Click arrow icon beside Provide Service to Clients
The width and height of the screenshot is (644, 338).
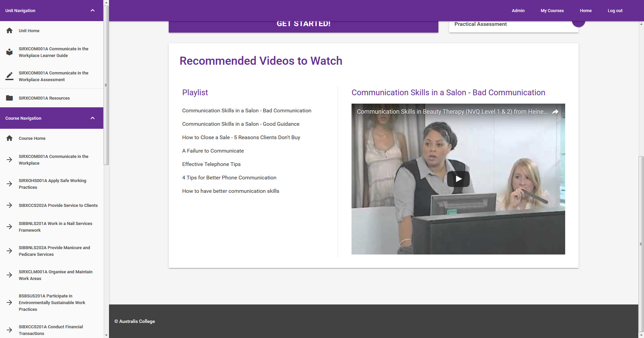(9, 205)
